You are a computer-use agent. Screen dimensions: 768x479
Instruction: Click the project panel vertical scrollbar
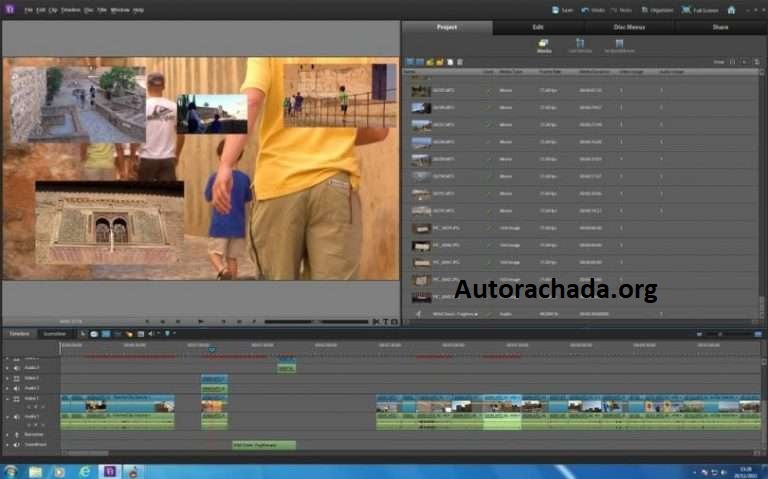click(762, 306)
